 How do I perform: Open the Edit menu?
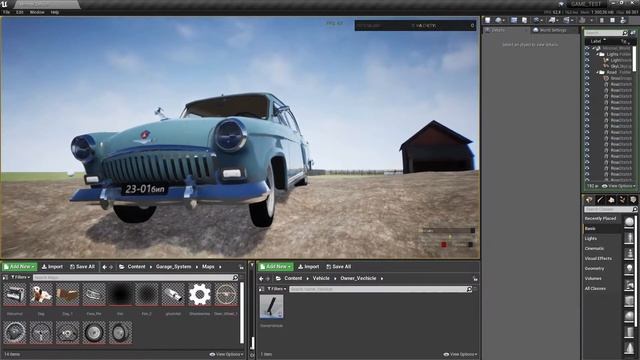(20, 12)
